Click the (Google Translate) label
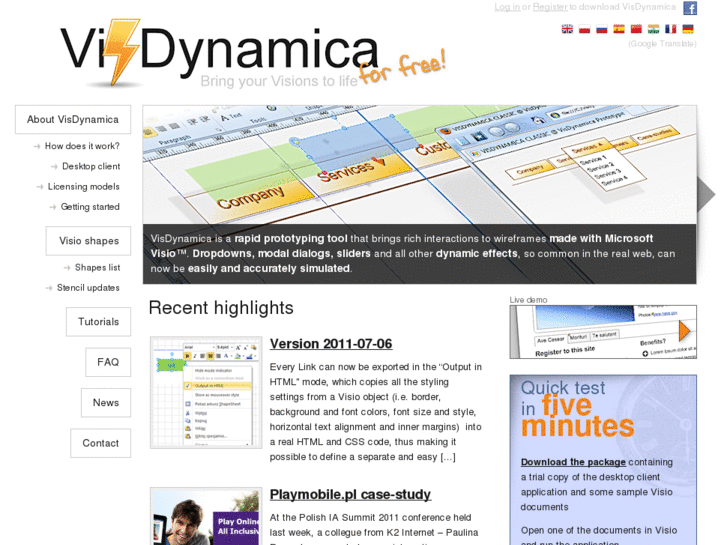This screenshot has height=545, width=727. click(662, 44)
